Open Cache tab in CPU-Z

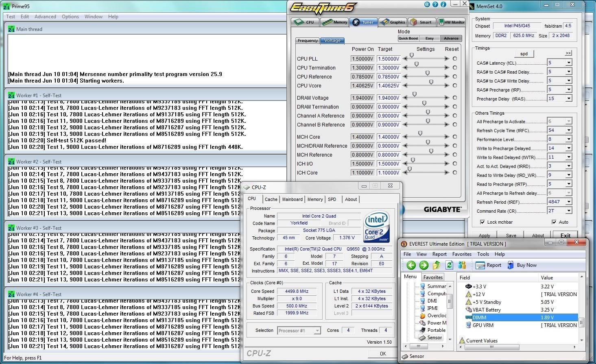coord(271,199)
